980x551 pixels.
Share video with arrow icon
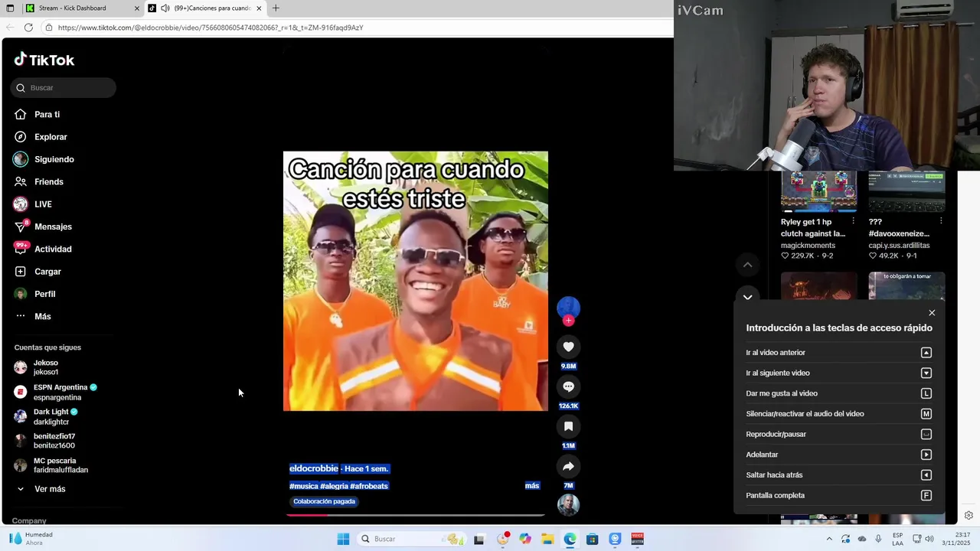coord(568,466)
